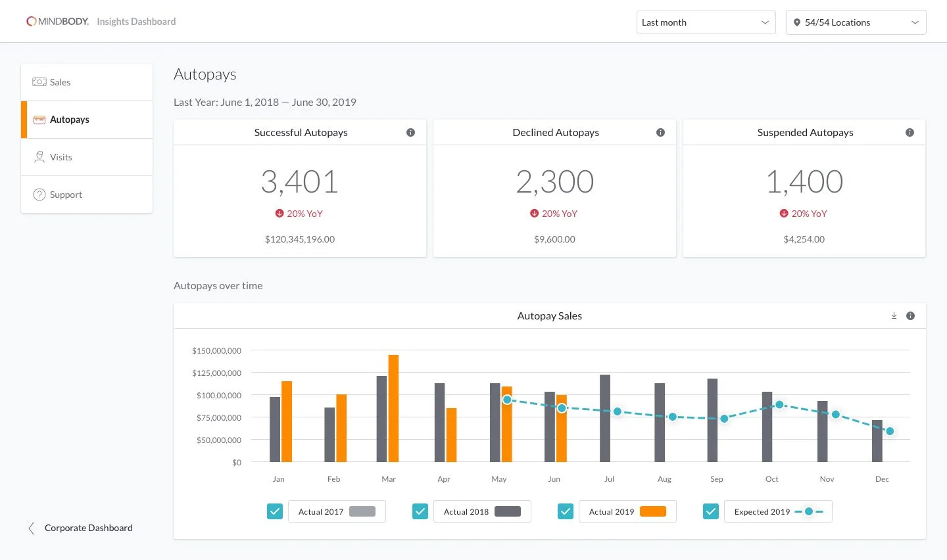Image resolution: width=947 pixels, height=560 pixels.
Task: Click the orange Actual 2019 color swatch
Action: [653, 511]
